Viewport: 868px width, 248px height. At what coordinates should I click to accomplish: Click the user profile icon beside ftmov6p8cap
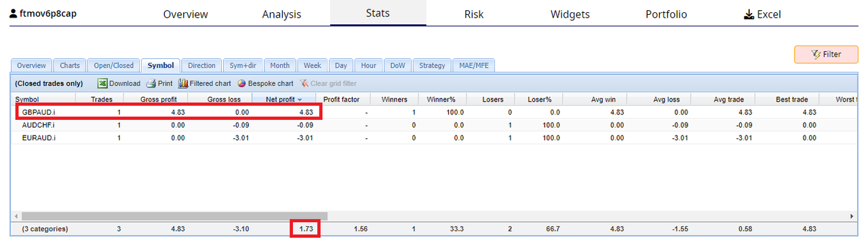tap(13, 14)
